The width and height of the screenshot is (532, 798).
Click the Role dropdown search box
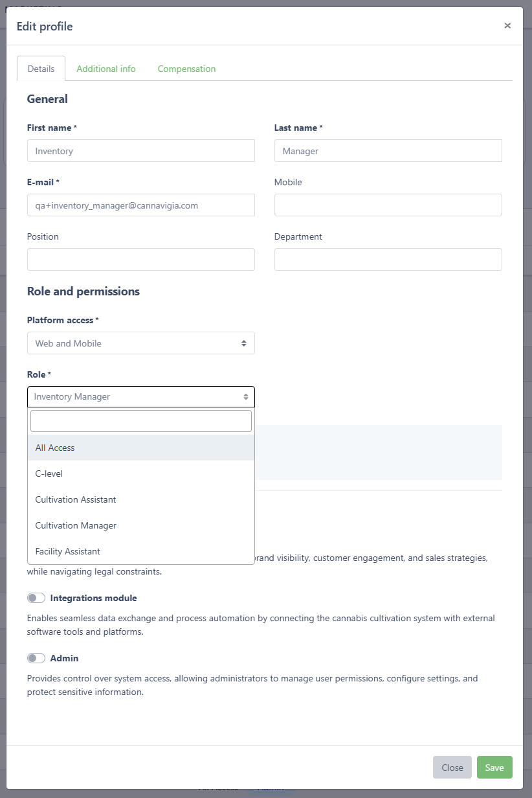coord(141,421)
